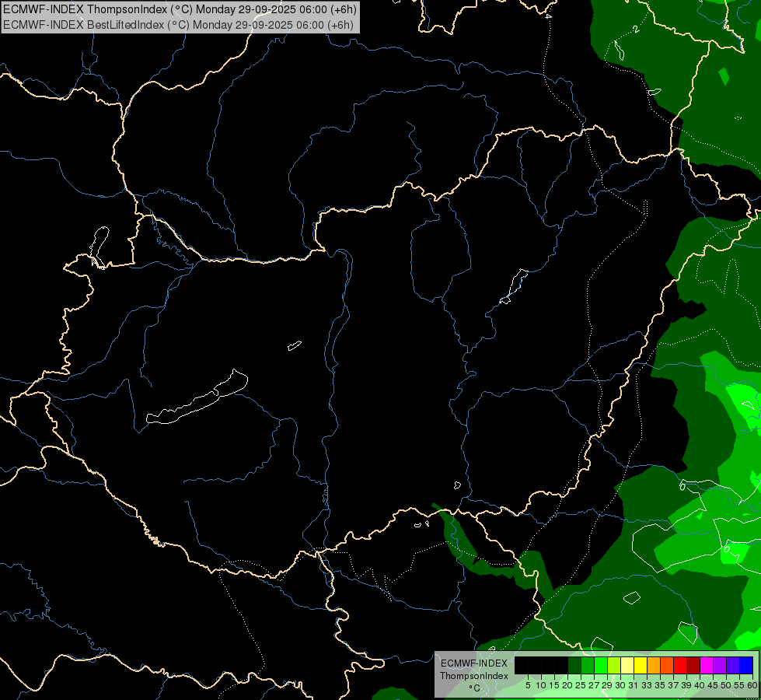Click the magenta 40–45 legend swatch

coord(707,665)
